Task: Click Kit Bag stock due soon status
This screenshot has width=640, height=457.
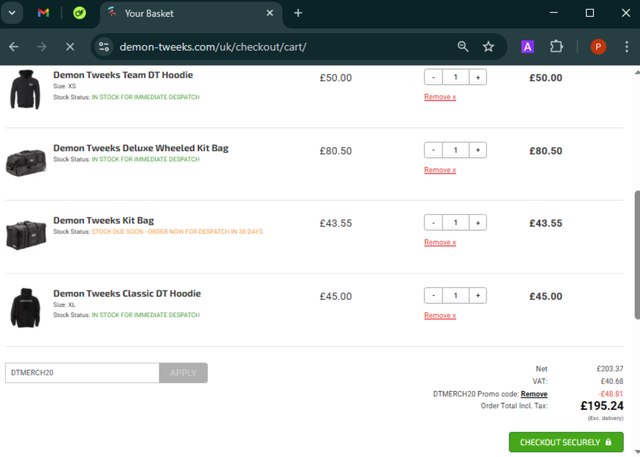Action: click(x=177, y=231)
